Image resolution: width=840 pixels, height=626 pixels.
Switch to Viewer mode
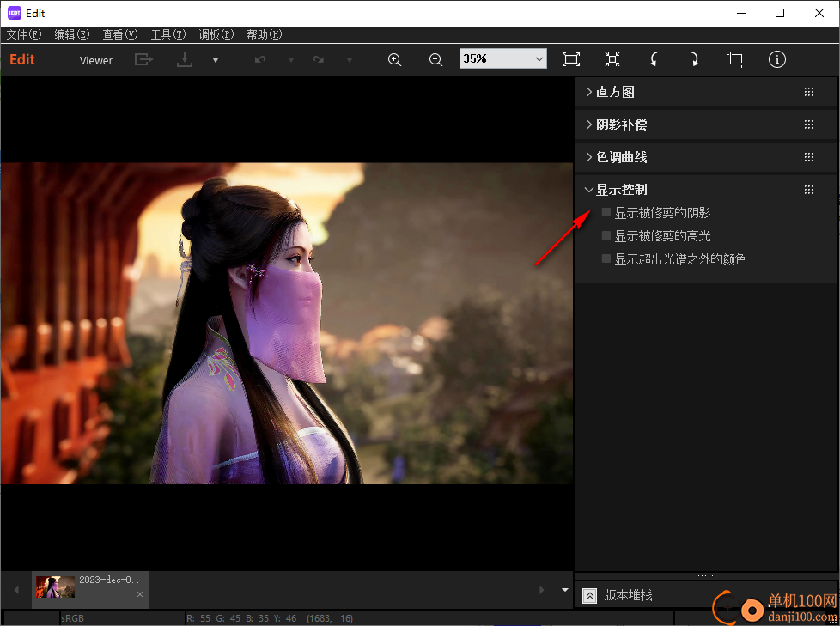96,60
